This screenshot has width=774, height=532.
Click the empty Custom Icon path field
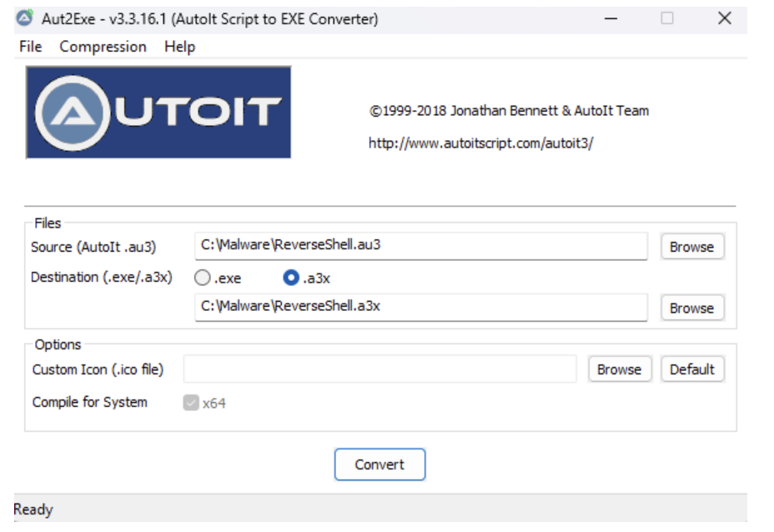379,369
